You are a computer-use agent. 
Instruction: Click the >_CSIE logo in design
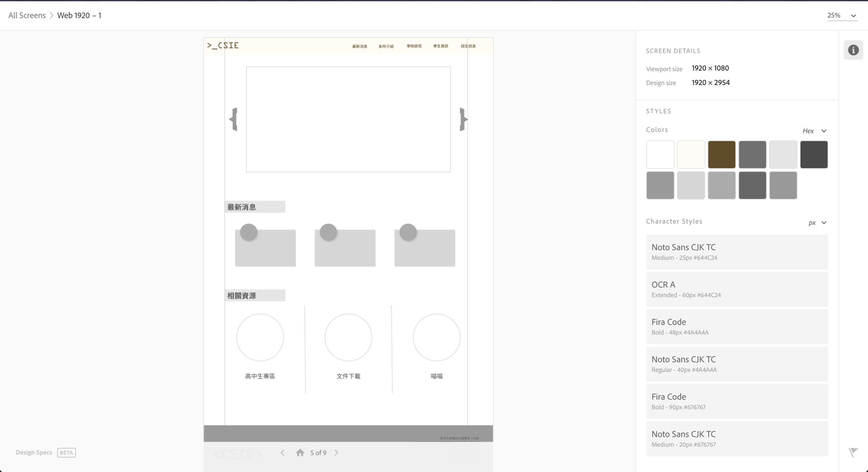pos(223,45)
